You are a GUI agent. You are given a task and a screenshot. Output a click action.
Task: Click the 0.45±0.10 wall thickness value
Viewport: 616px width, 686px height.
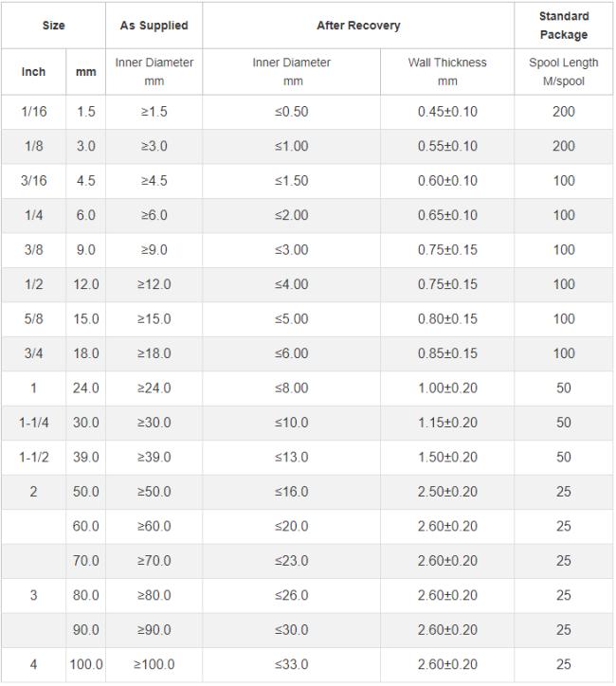point(447,112)
